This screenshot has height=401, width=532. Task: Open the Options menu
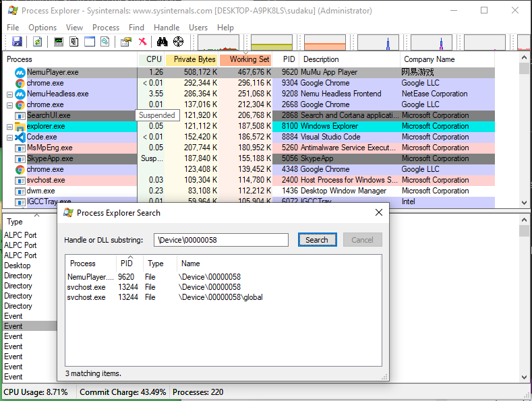[x=42, y=28]
